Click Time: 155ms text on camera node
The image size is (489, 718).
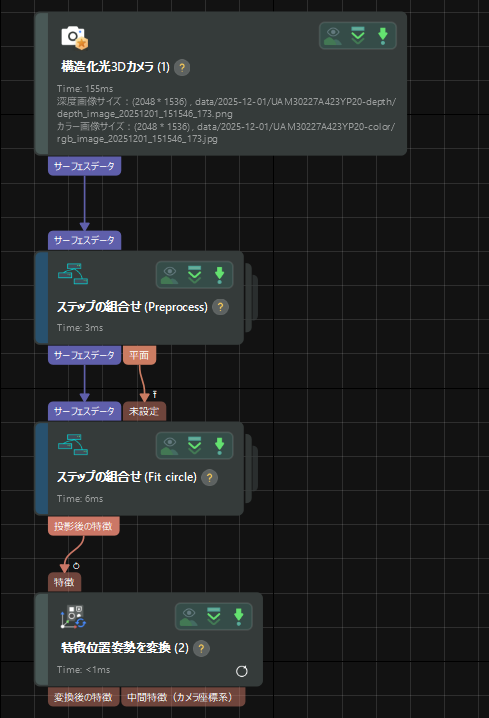pyautogui.click(x=85, y=89)
